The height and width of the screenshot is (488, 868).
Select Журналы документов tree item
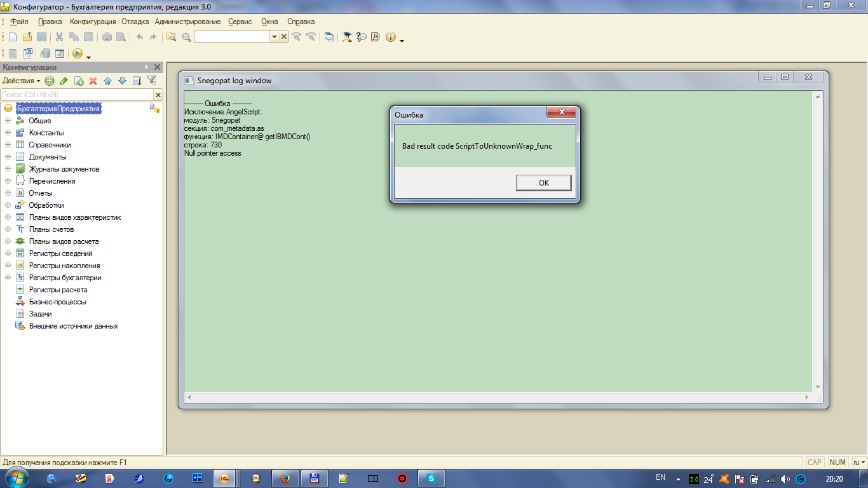tap(64, 169)
